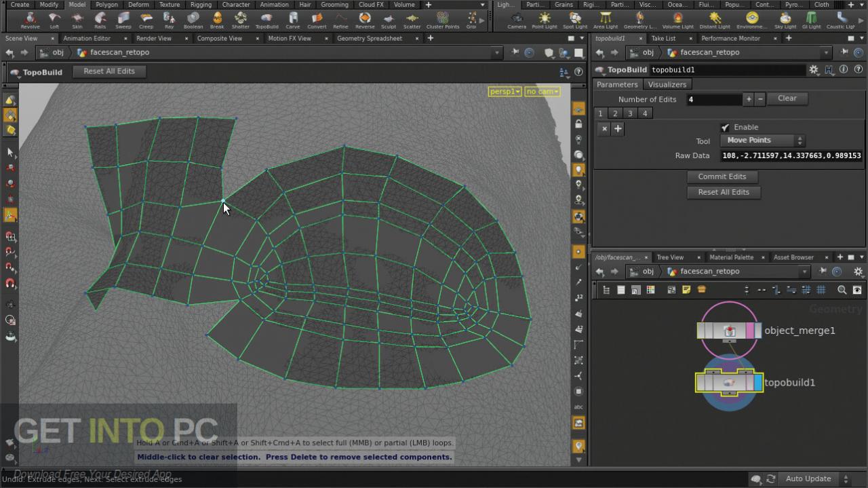Select the Shatter shelf tool

[x=240, y=20]
